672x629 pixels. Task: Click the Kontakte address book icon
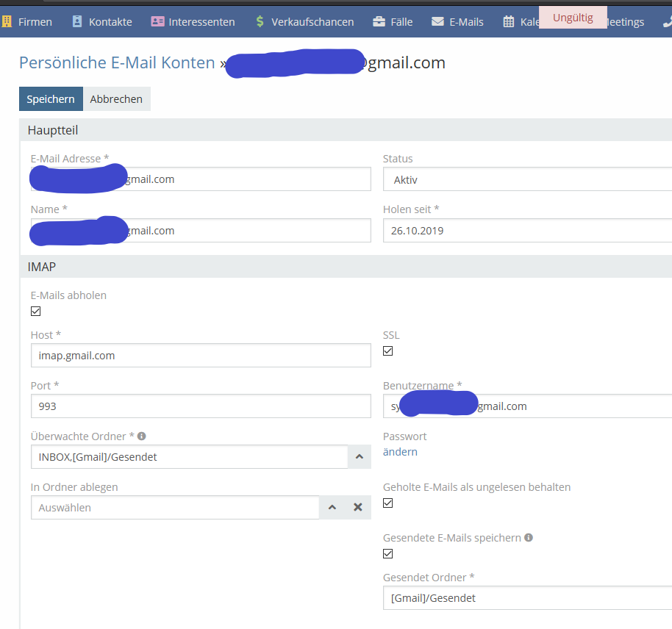click(77, 22)
